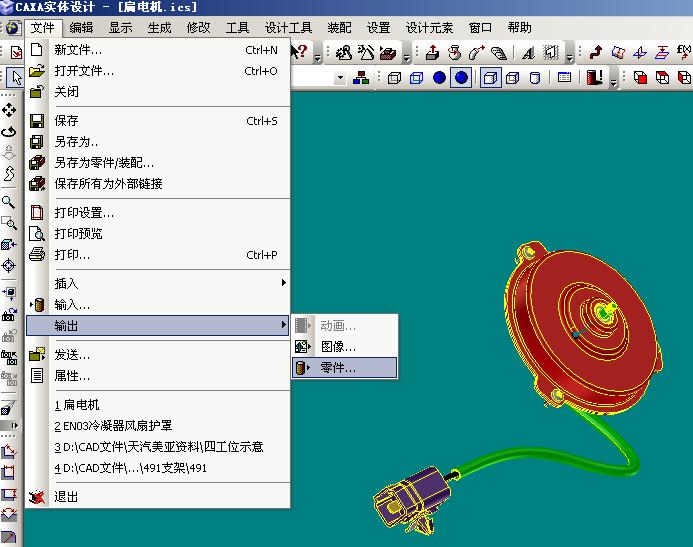
Task: Click the text A tool icon
Action: point(528,53)
